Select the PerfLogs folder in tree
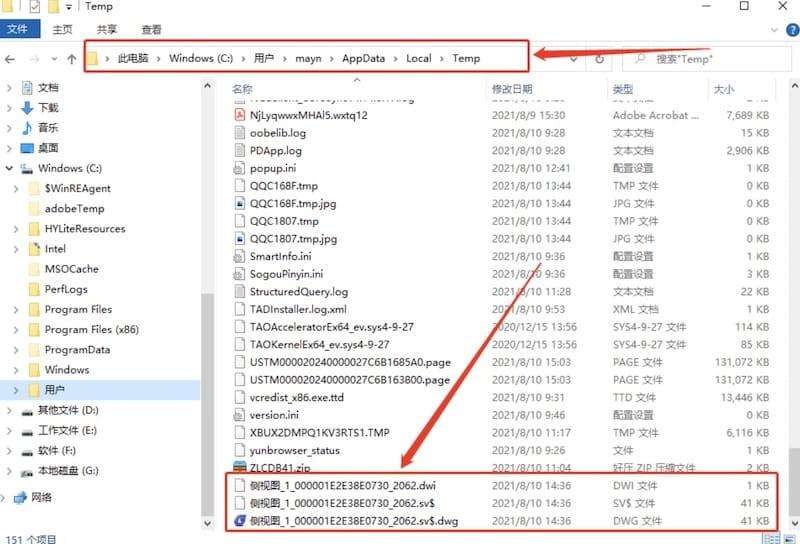Viewport: 800px width, 544px height. coord(66,289)
